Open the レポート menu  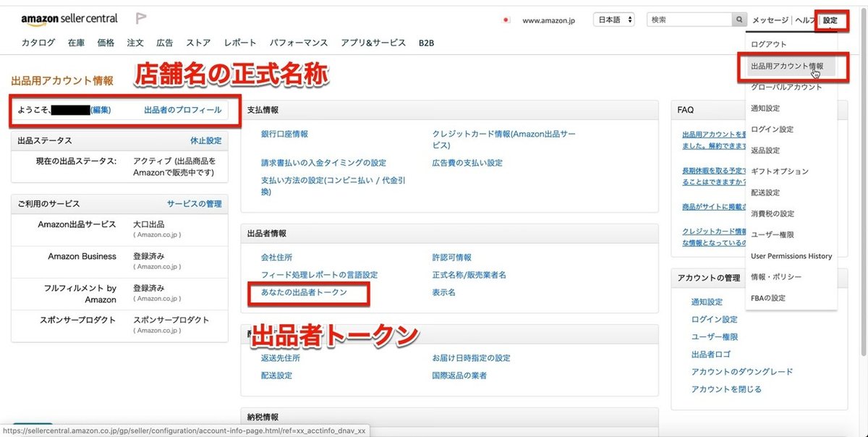click(240, 43)
